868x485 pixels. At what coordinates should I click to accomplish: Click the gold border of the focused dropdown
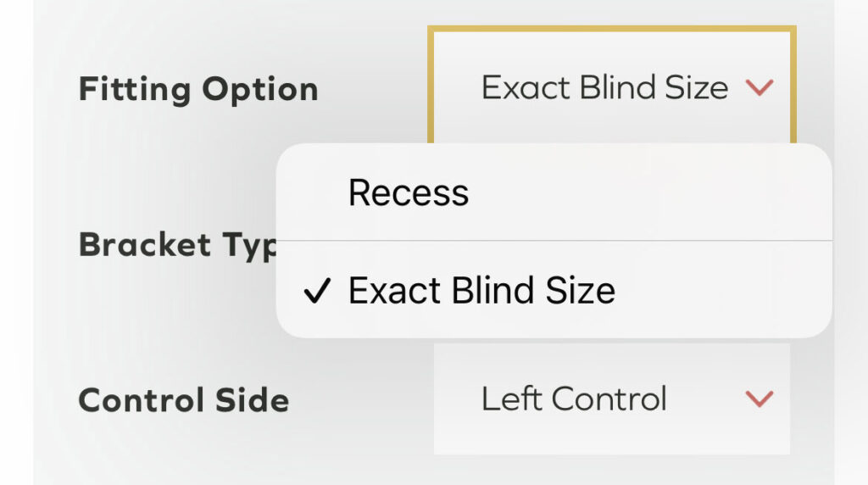click(610, 30)
